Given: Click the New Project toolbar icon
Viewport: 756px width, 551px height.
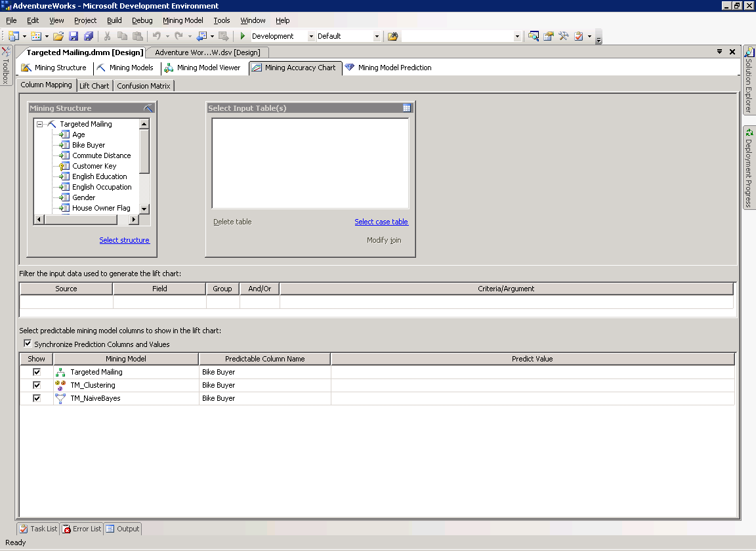Looking at the screenshot, I should point(14,36).
